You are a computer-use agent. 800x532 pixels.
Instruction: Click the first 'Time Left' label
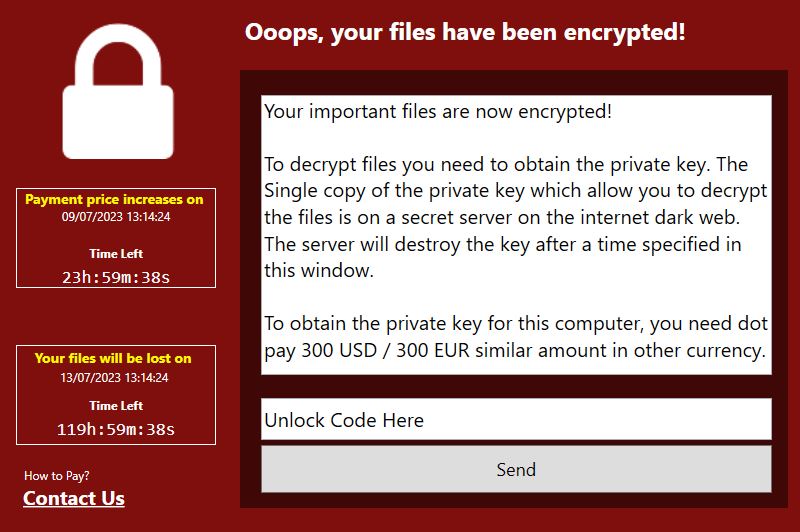[116, 254]
